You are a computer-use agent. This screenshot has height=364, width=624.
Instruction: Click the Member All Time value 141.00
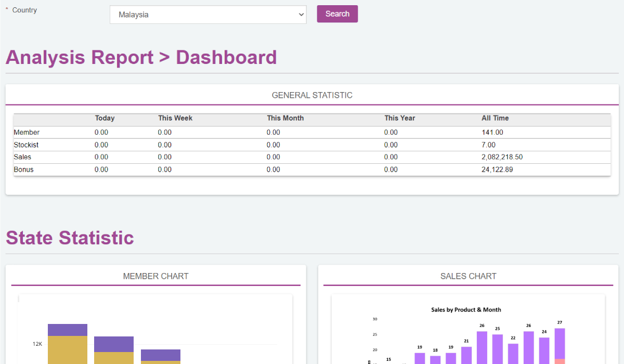coord(492,133)
